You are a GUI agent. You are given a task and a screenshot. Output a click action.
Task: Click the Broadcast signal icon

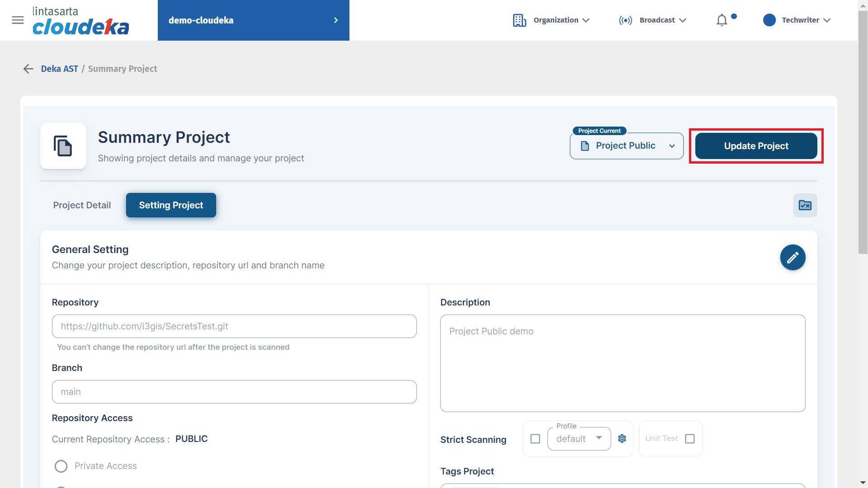626,20
